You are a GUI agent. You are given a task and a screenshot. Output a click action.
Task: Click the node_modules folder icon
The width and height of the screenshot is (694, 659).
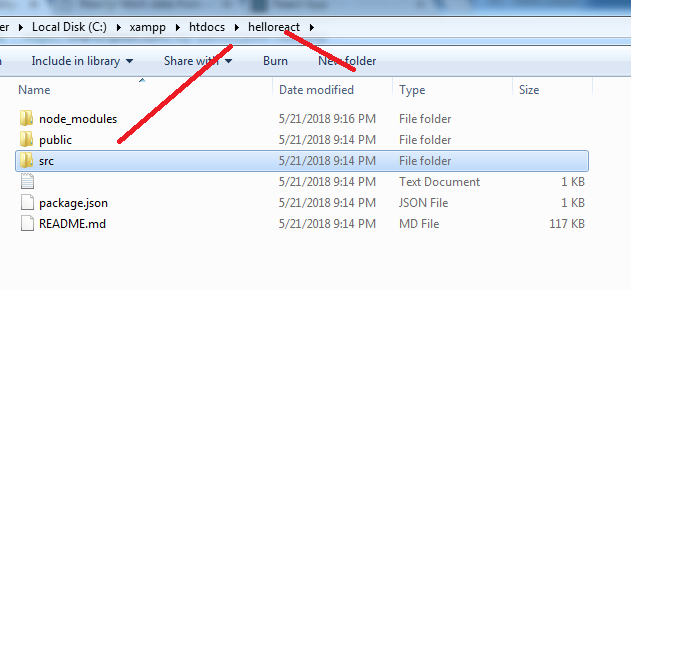(x=27, y=118)
